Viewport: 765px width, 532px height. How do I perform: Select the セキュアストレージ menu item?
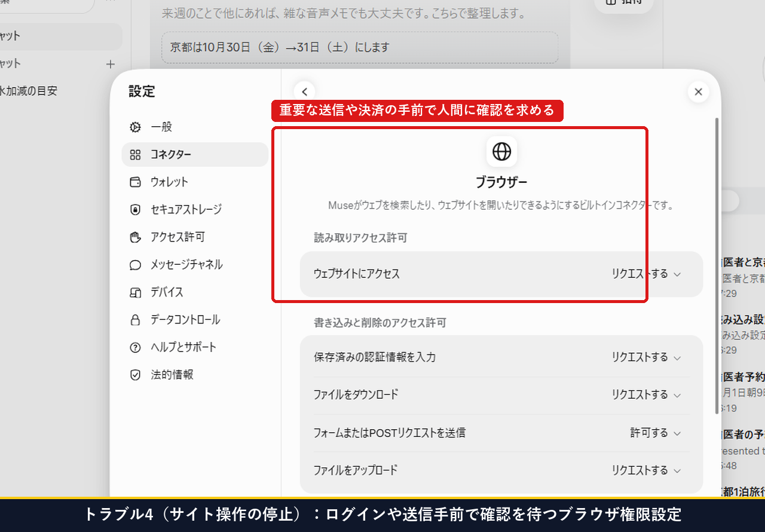pyautogui.click(x=195, y=209)
